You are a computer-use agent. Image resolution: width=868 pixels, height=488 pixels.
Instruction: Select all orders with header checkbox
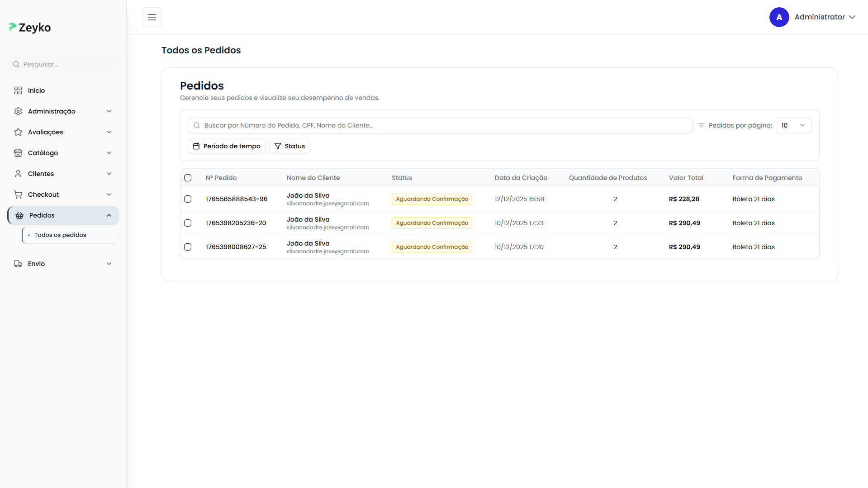(188, 178)
